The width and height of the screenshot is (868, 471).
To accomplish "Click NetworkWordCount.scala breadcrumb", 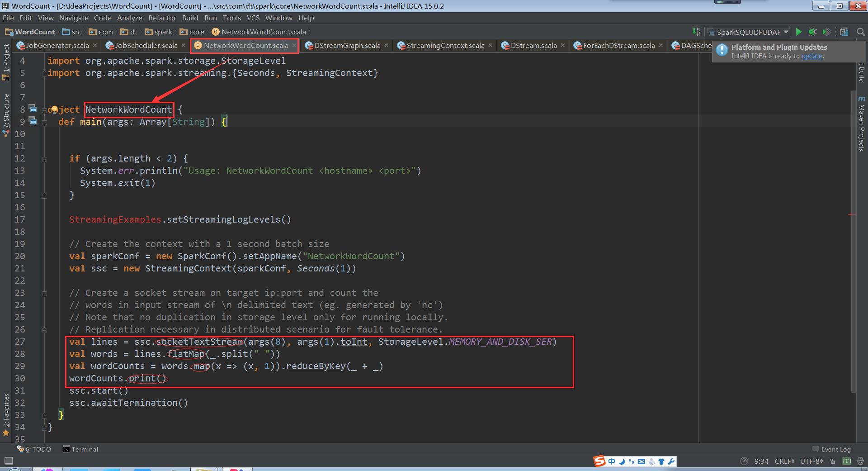I will pos(259,32).
